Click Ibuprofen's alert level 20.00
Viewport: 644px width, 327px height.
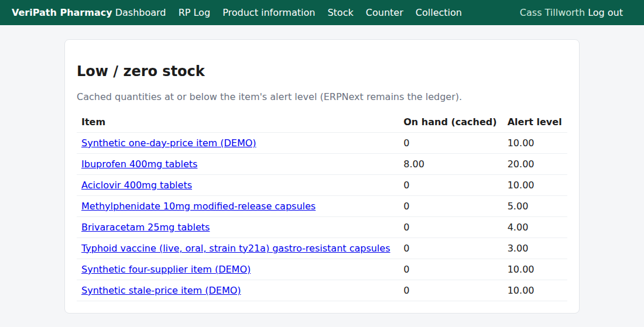point(520,164)
